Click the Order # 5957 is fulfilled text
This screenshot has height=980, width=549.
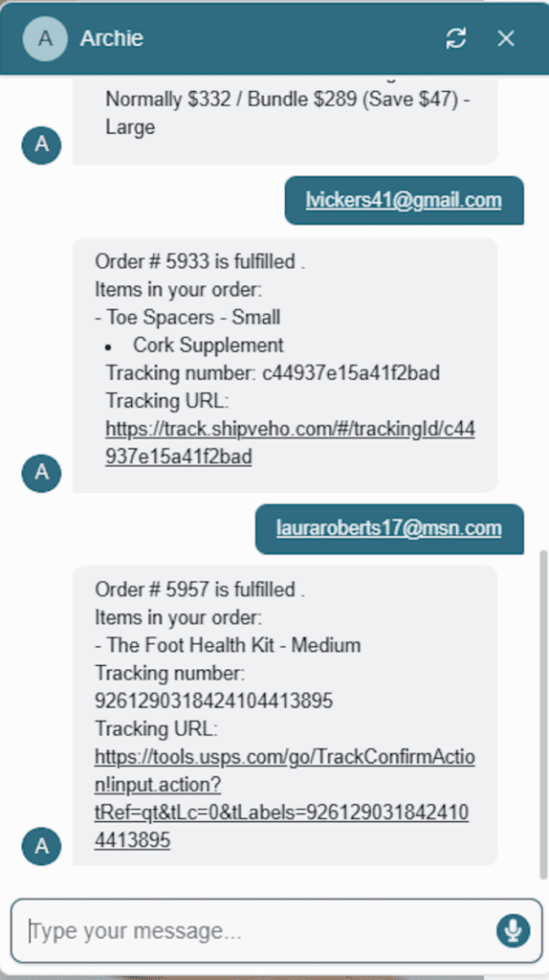[x=200, y=590]
